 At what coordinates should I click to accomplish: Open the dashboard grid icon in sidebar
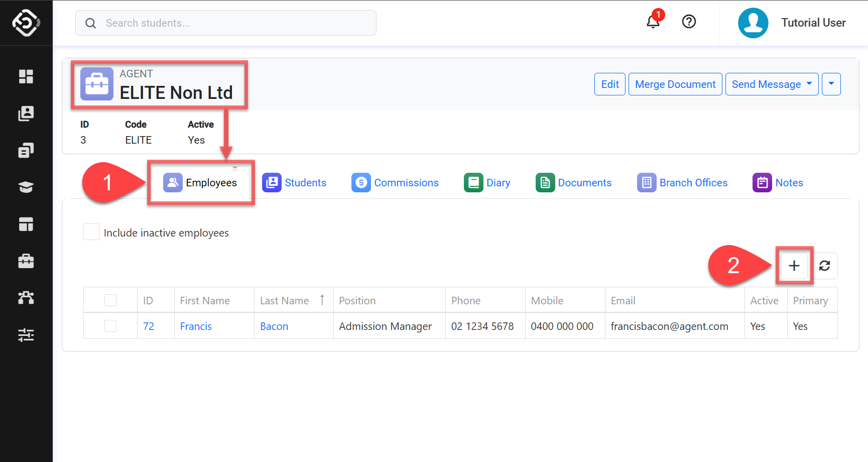click(26, 76)
